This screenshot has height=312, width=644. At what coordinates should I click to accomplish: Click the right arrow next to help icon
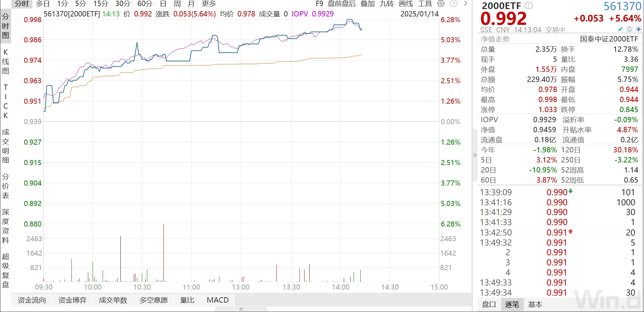pos(466,4)
